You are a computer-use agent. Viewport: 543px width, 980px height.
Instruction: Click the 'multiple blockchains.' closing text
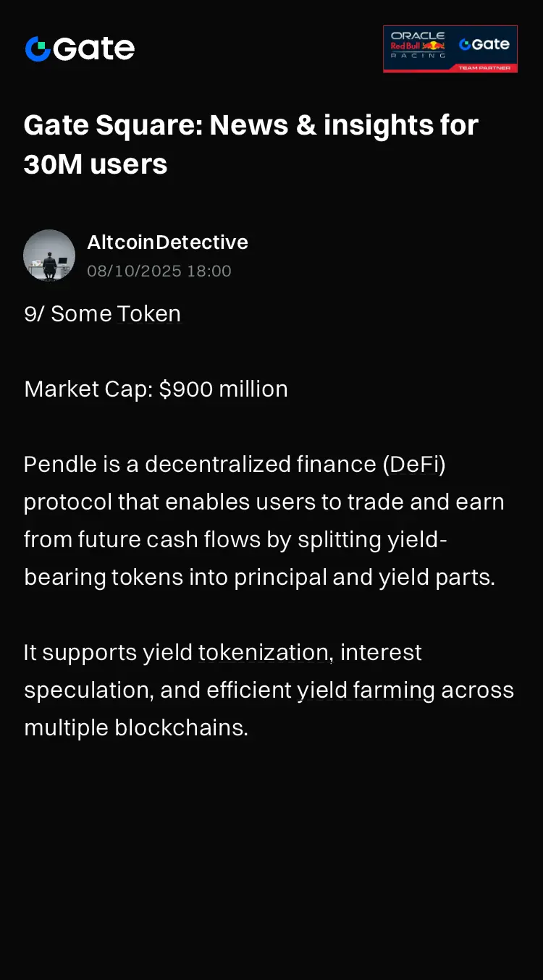coord(136,728)
